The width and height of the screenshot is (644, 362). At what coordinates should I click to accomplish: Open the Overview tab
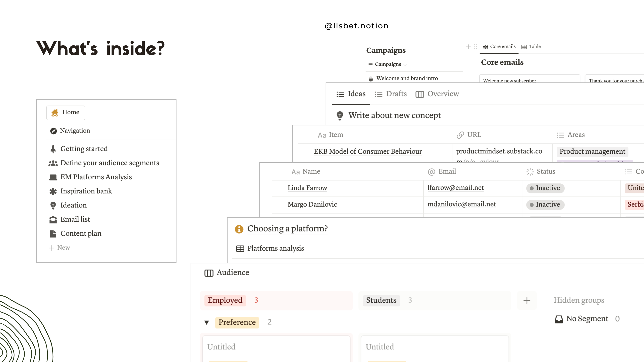[437, 94]
